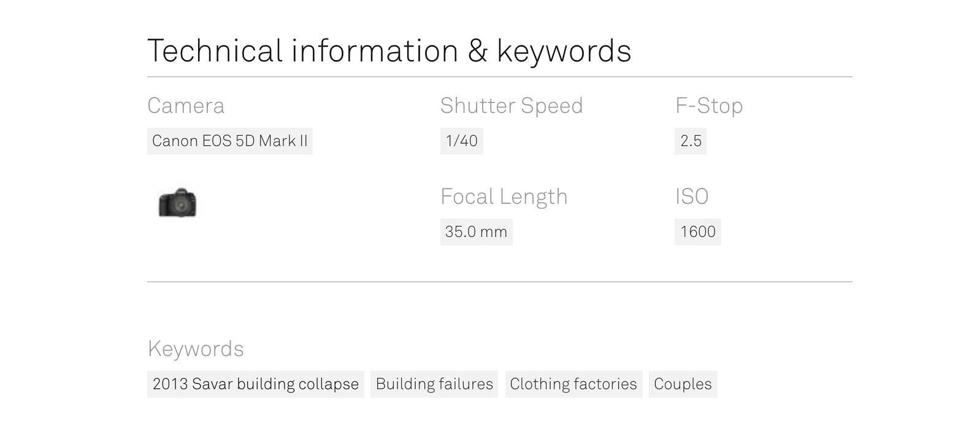980x442 pixels.
Task: Click the divider line under the heading
Action: (x=500, y=77)
